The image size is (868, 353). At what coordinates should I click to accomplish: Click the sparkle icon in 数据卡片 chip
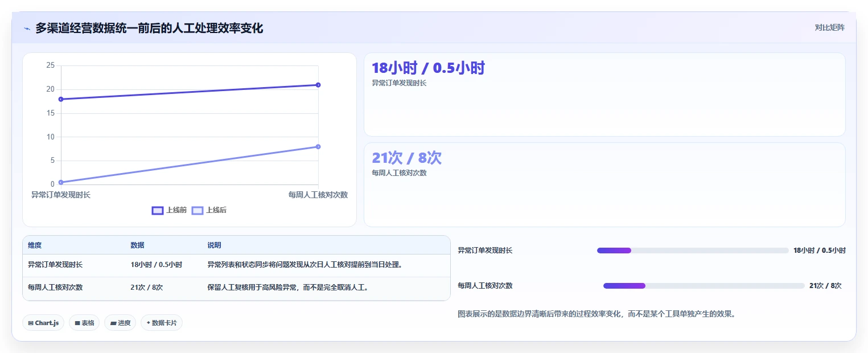tap(149, 323)
